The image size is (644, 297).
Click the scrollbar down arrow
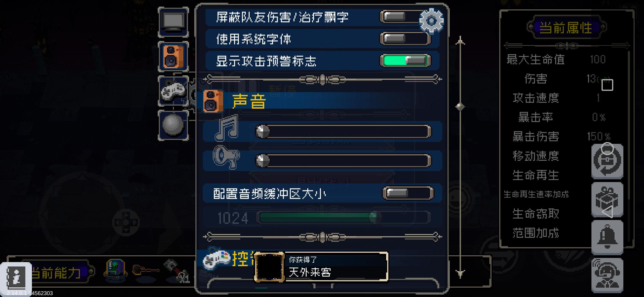pos(460,273)
